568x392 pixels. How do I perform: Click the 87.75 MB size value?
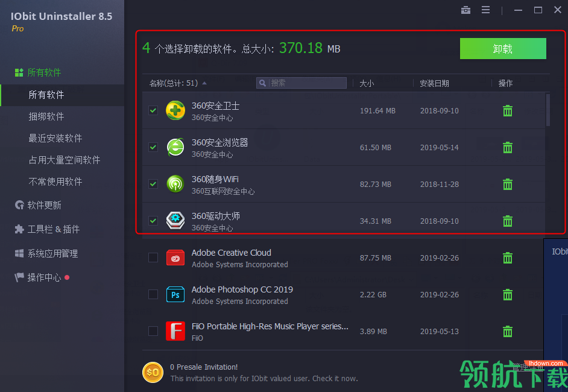tap(375, 258)
